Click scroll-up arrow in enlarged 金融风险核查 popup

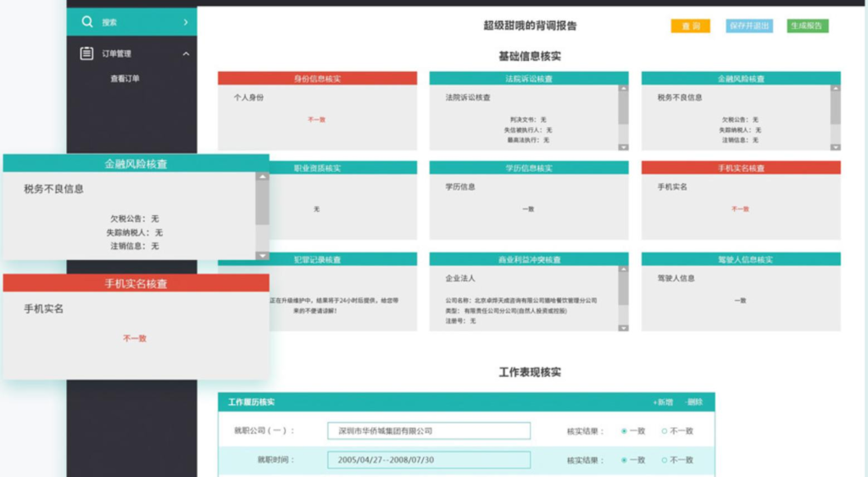(x=263, y=178)
